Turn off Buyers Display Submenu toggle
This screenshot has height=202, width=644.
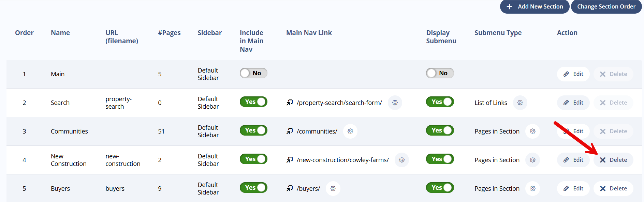[x=440, y=188]
